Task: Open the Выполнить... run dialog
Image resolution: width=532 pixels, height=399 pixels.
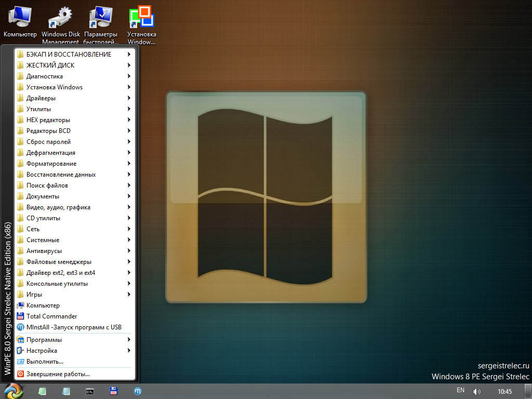Action: (x=74, y=362)
